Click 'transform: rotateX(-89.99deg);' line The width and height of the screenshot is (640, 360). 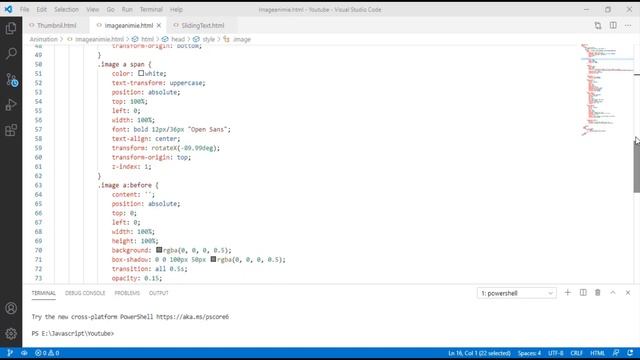[166, 148]
